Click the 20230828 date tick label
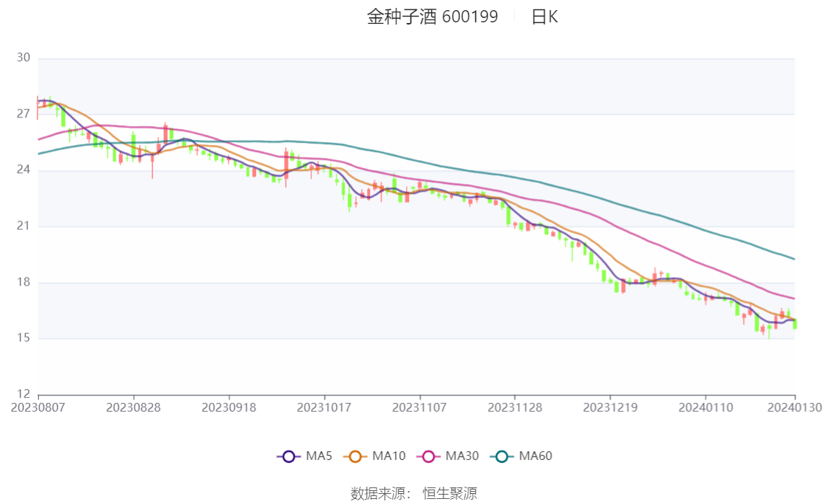Viewport: 828px width, 504px height. [133, 407]
